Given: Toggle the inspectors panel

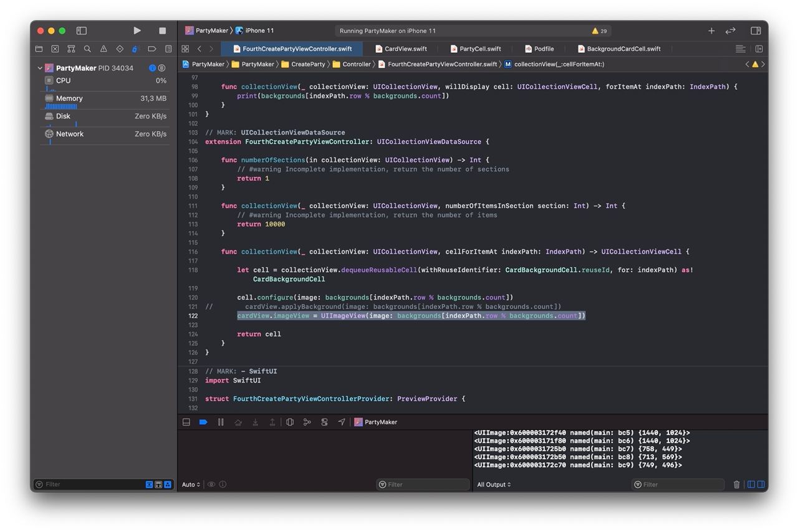Looking at the screenshot, I should tap(756, 31).
